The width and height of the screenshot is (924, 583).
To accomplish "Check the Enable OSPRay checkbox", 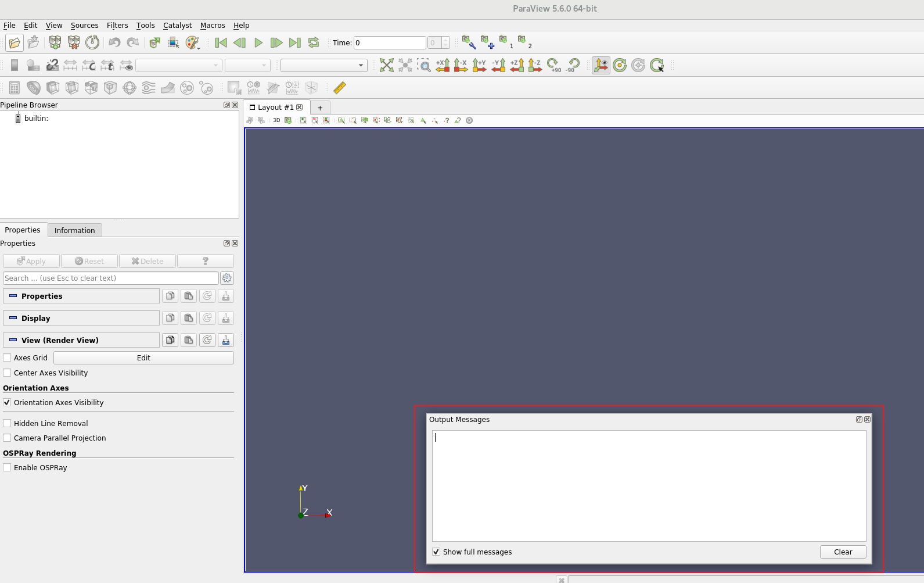I will tap(7, 467).
